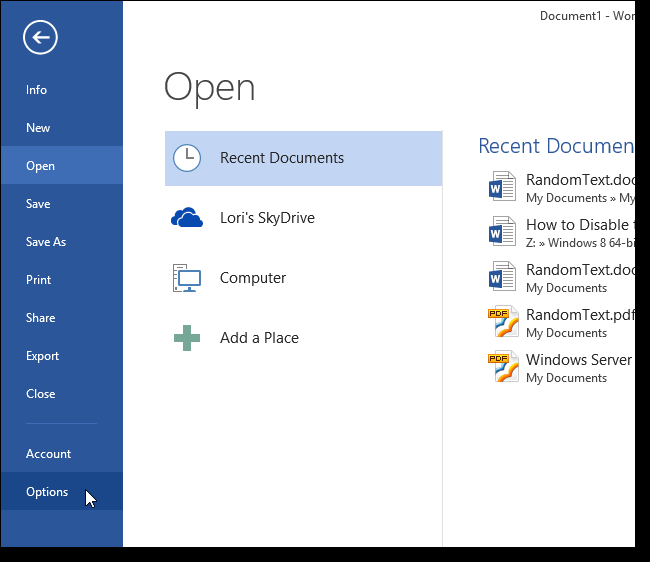Open the Export page
The width and height of the screenshot is (650, 562).
tap(43, 356)
